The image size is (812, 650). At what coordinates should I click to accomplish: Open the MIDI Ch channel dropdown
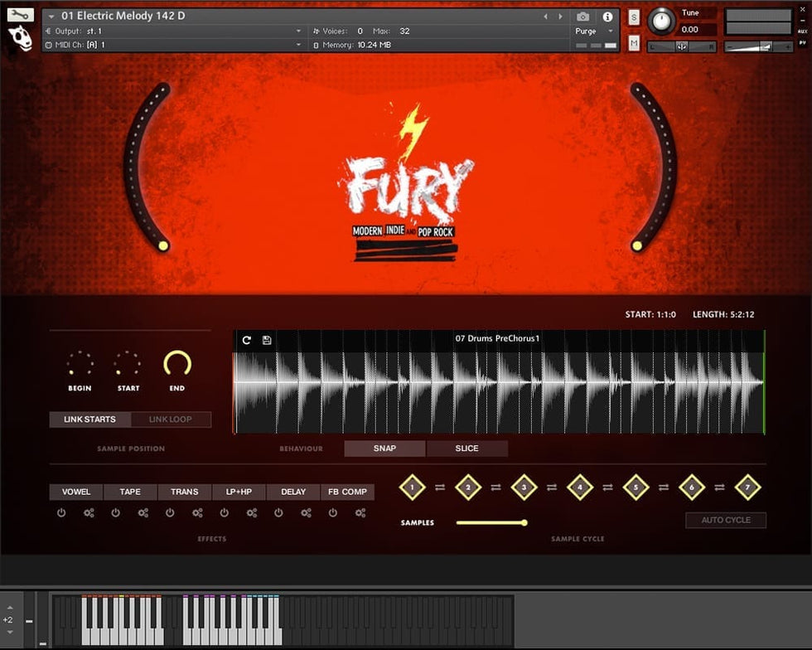tap(298, 45)
